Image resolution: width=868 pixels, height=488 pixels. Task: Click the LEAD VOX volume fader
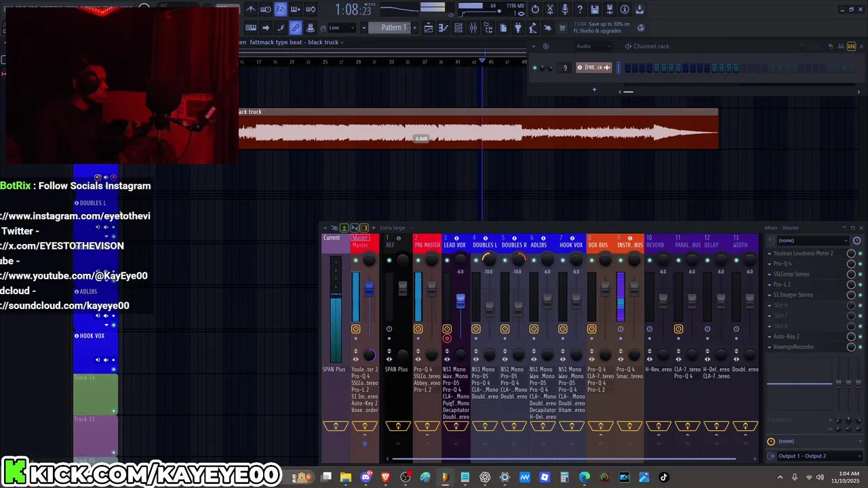[460, 300]
